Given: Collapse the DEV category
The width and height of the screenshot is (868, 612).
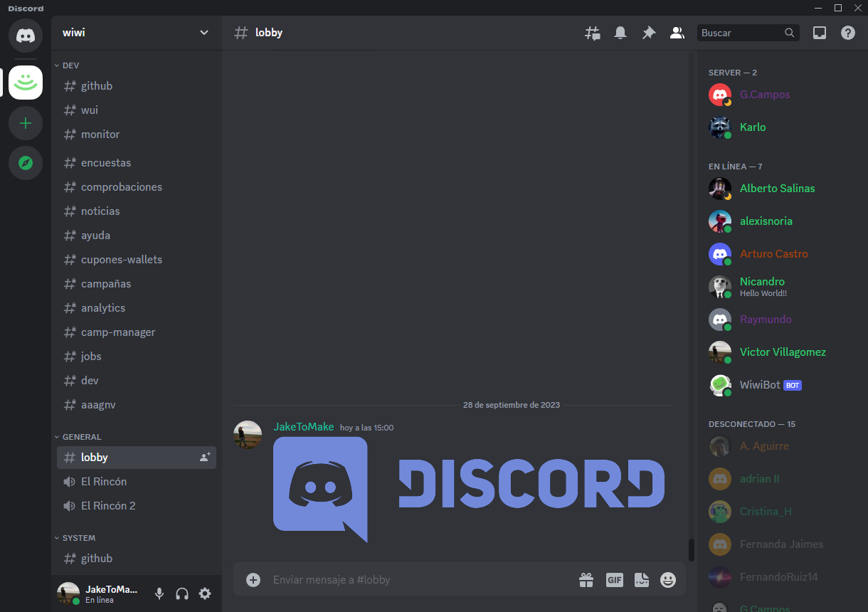Looking at the screenshot, I should click(x=67, y=65).
